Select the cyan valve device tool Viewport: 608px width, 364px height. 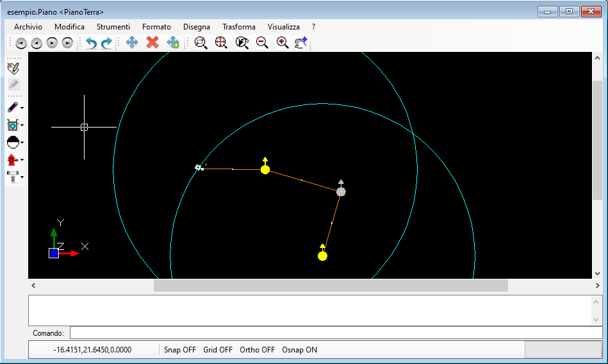pos(13,125)
